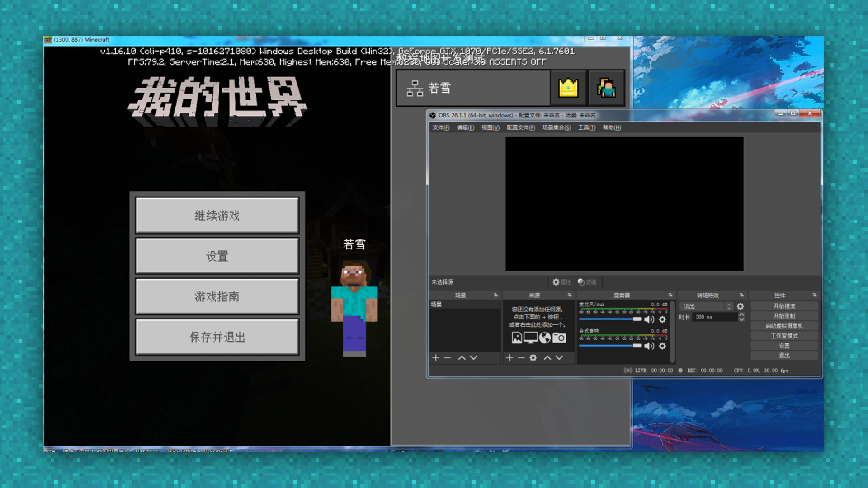The height and width of the screenshot is (488, 868).
Task: Click the Steve player model in Minecraft
Action: tap(354, 309)
